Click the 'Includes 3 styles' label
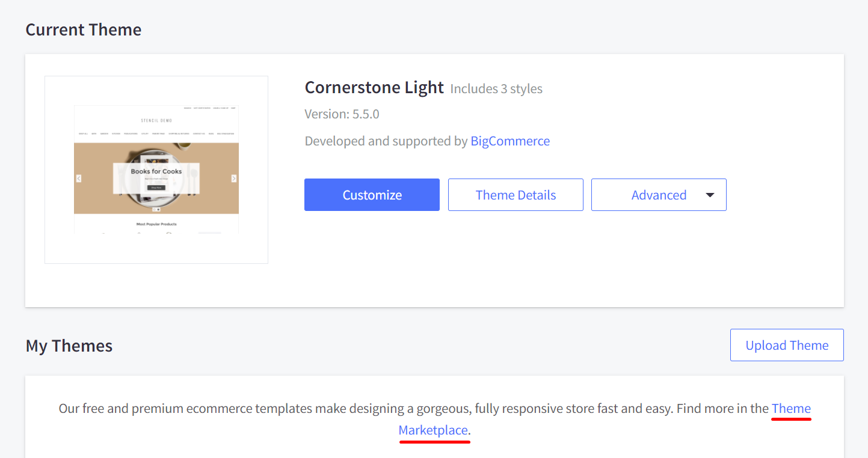 click(496, 89)
